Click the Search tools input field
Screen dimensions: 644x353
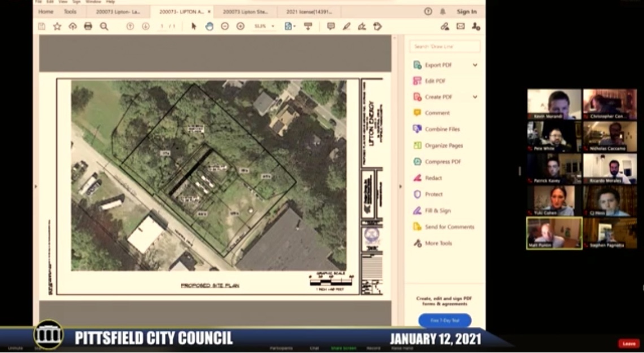(x=445, y=46)
